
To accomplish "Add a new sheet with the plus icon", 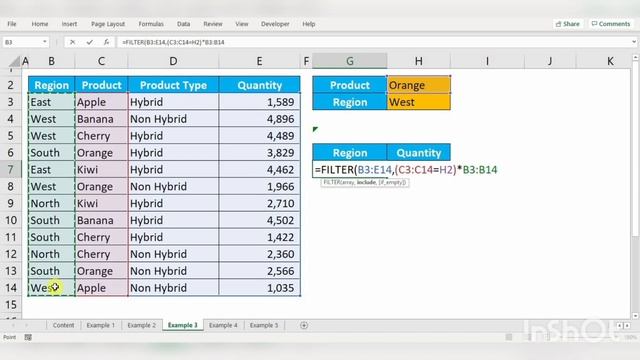I will click(304, 325).
